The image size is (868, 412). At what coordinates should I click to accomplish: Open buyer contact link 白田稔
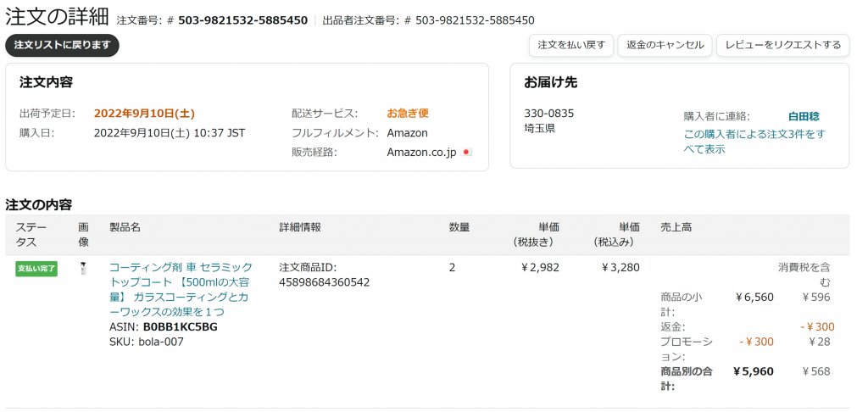coord(804,117)
